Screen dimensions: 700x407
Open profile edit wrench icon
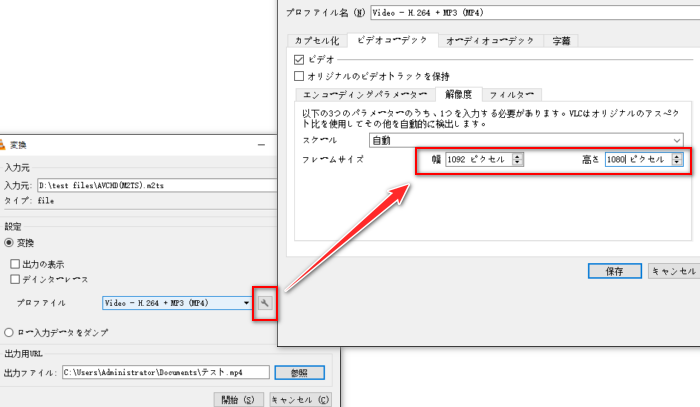pos(265,303)
